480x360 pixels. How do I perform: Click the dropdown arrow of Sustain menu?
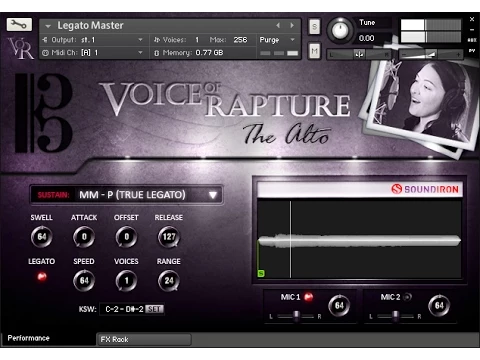213,195
